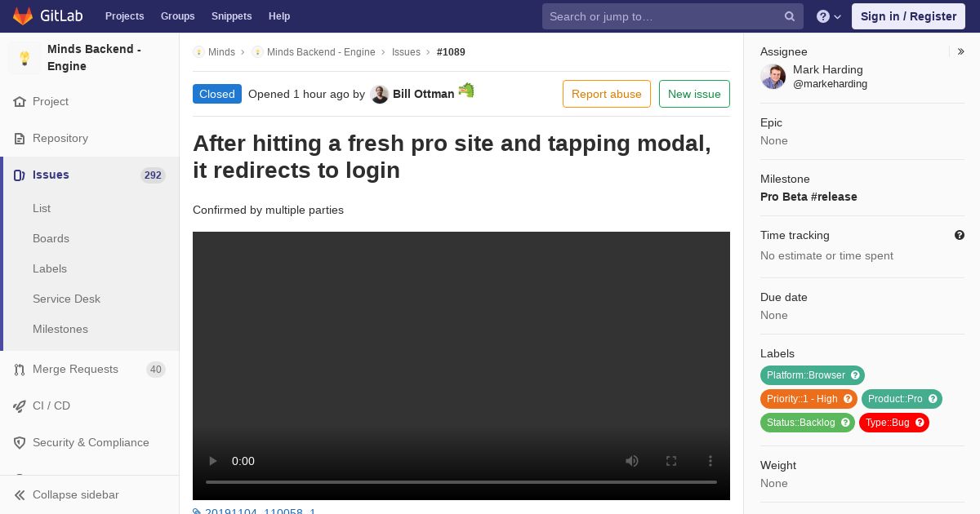The height and width of the screenshot is (514, 980).
Task: Click the Minds Backend - Engine breadcrumb link
Action: (321, 52)
